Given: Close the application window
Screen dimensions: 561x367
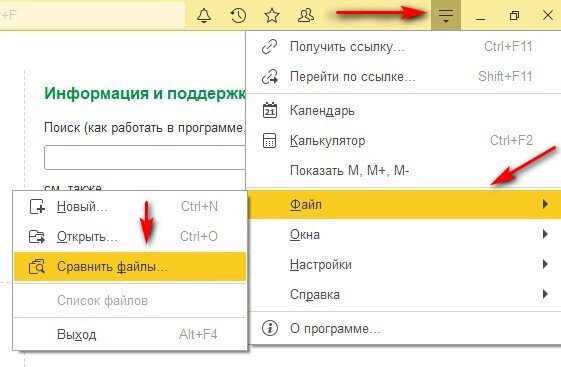Looking at the screenshot, I should click(548, 15).
